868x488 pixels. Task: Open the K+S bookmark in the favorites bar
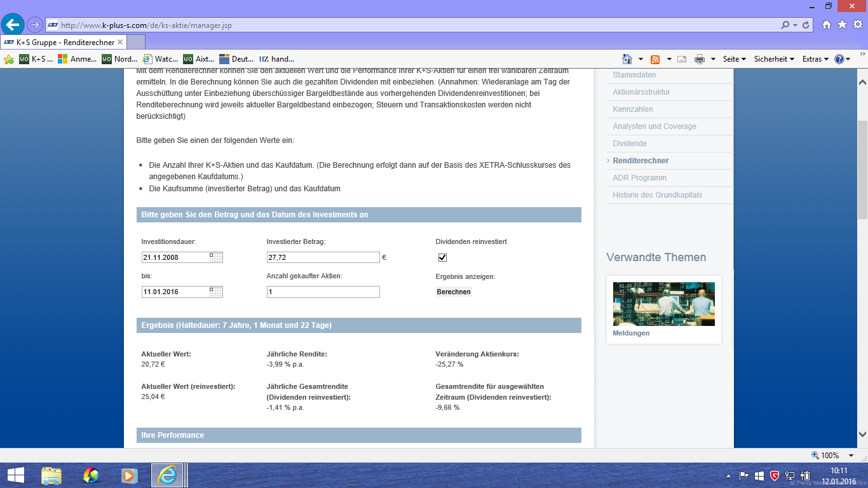point(36,59)
